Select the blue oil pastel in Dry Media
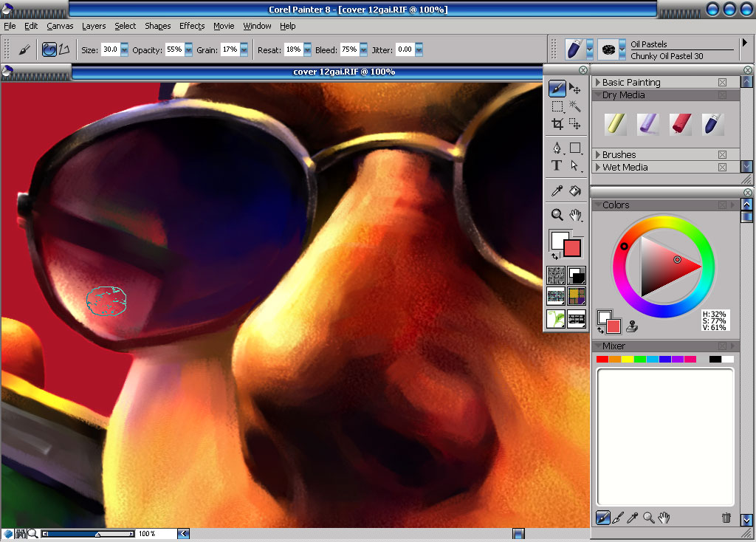 click(712, 124)
